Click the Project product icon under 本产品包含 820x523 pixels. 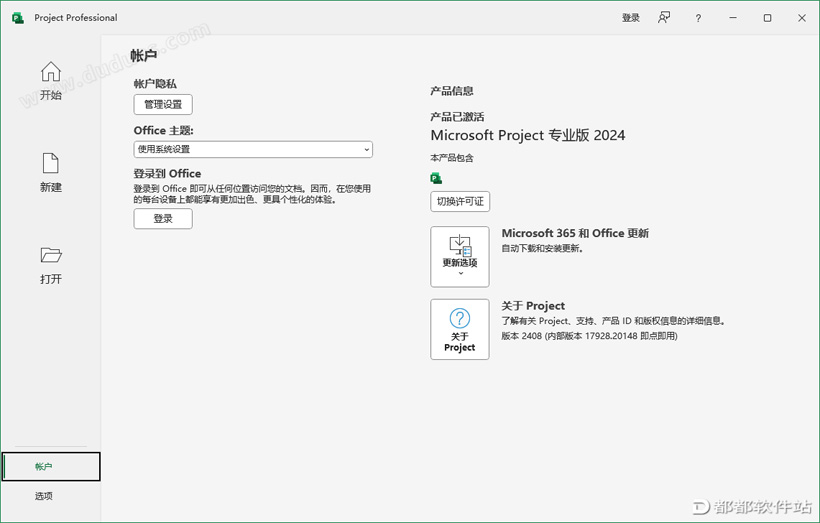point(436,179)
